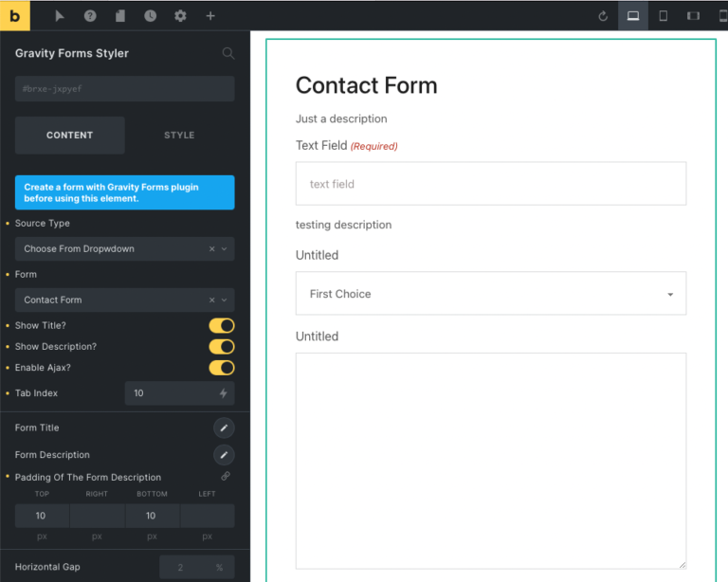
Task: Click the element ID field #brxe-jxpyef
Action: [124, 89]
